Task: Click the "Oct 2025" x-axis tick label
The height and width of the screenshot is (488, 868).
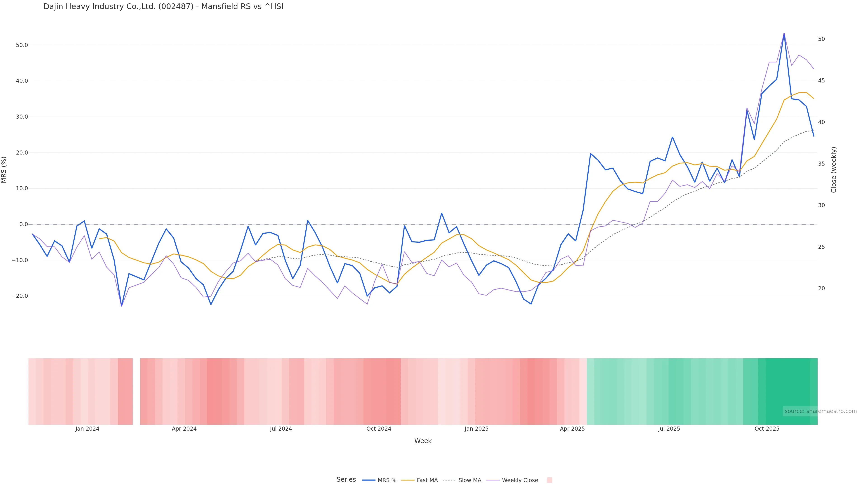Action: click(767, 429)
